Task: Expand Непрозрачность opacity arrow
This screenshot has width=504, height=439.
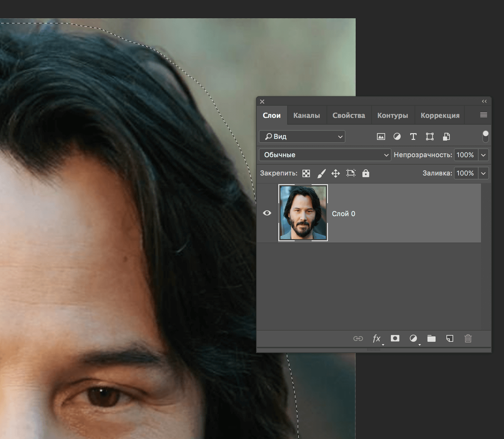Action: [x=483, y=155]
